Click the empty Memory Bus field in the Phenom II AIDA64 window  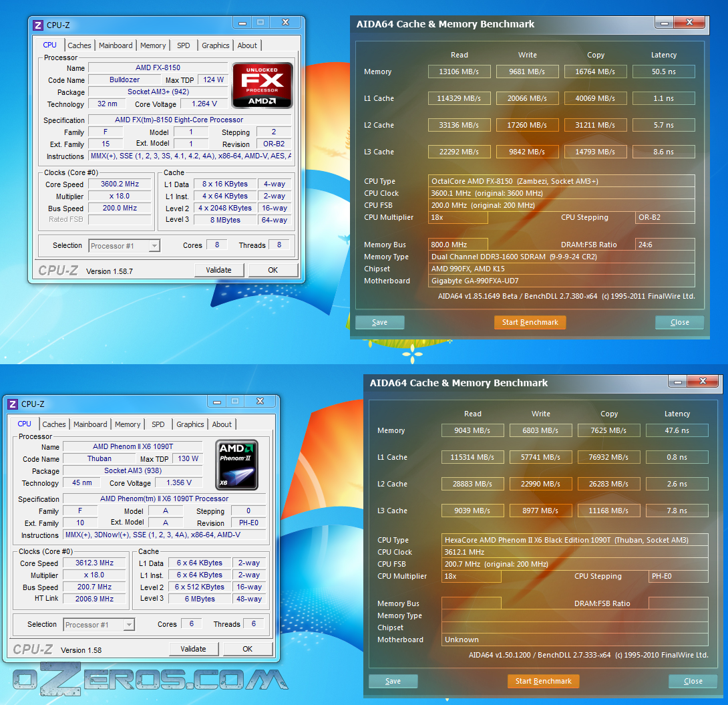click(472, 603)
